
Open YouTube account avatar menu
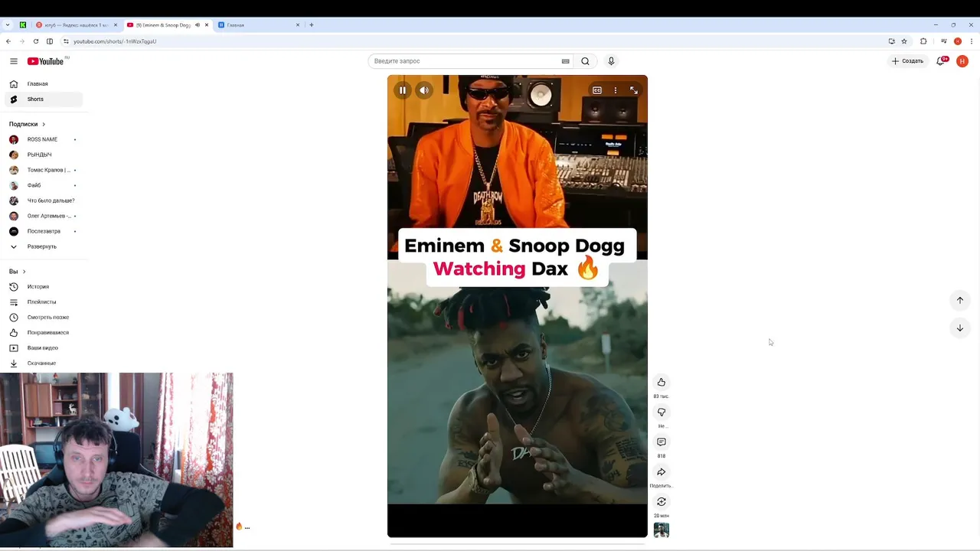point(962,61)
